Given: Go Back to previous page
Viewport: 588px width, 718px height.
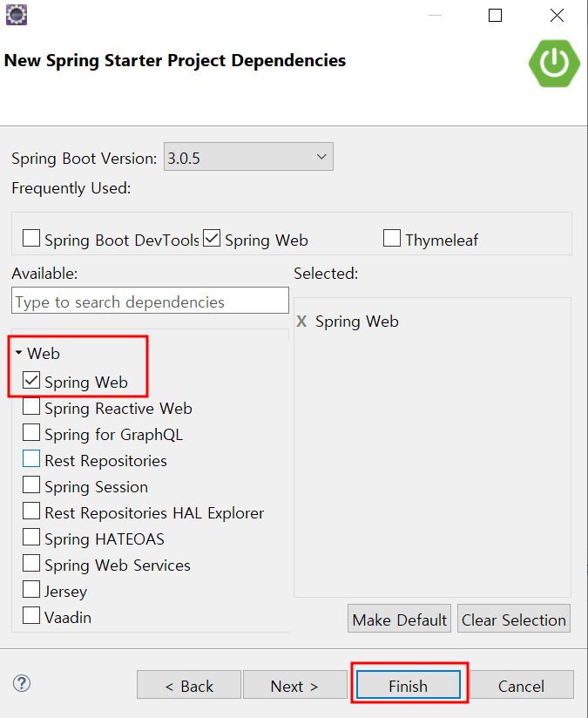Looking at the screenshot, I should [189, 685].
